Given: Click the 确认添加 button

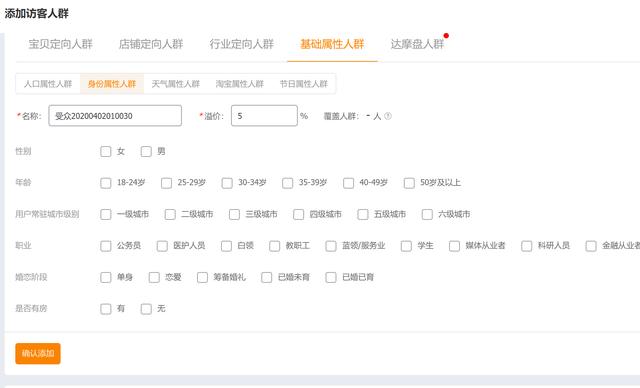Looking at the screenshot, I should tap(38, 353).
